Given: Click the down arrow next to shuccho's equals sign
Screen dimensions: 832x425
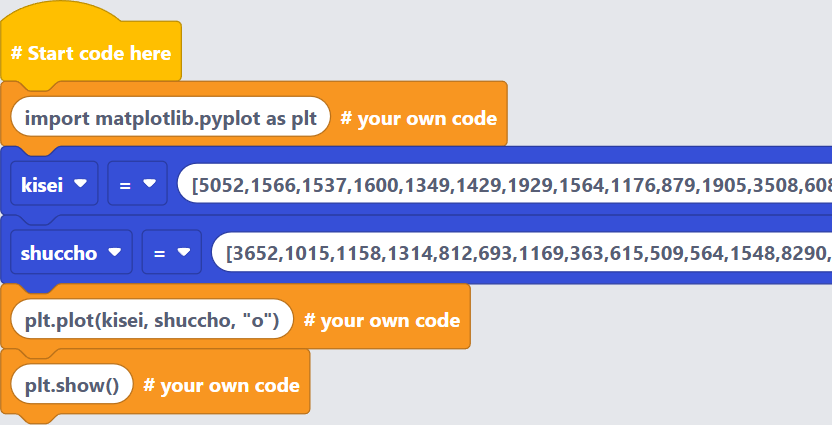Looking at the screenshot, I should click(x=184, y=252).
